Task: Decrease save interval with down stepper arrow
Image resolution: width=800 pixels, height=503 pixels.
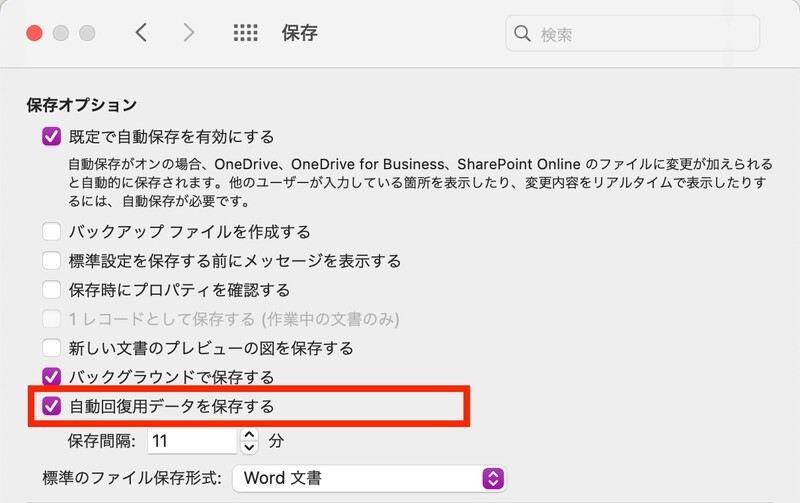Action: (249, 447)
